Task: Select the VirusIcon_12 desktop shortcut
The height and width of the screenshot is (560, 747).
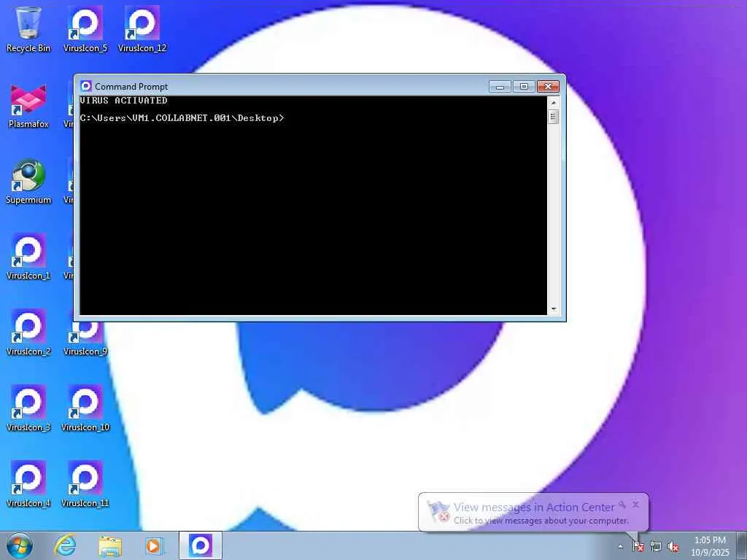Action: click(142, 29)
